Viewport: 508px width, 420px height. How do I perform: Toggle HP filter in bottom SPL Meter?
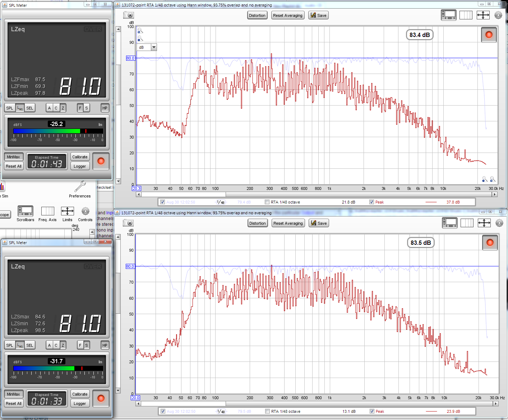(x=105, y=345)
